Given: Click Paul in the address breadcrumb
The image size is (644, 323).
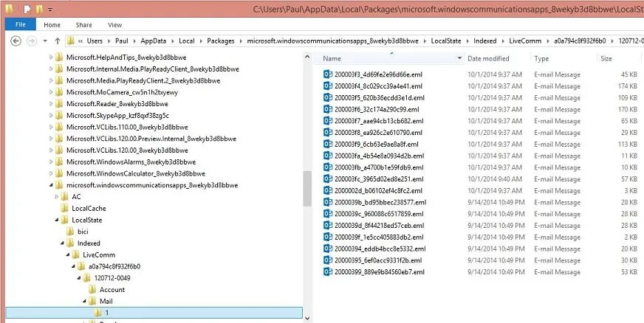Looking at the screenshot, I should pyautogui.click(x=121, y=41).
